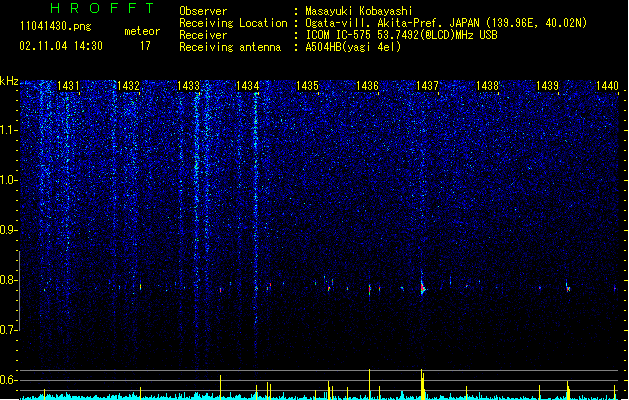Select A504HB(yagi 4el) antenna text
This screenshot has height=400, width=629.
[x=353, y=47]
